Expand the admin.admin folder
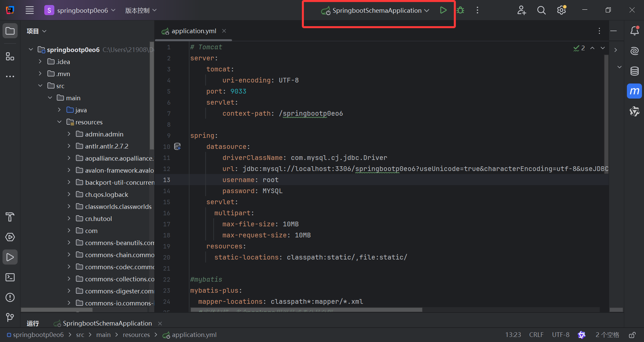The height and width of the screenshot is (342, 644). [x=69, y=134]
